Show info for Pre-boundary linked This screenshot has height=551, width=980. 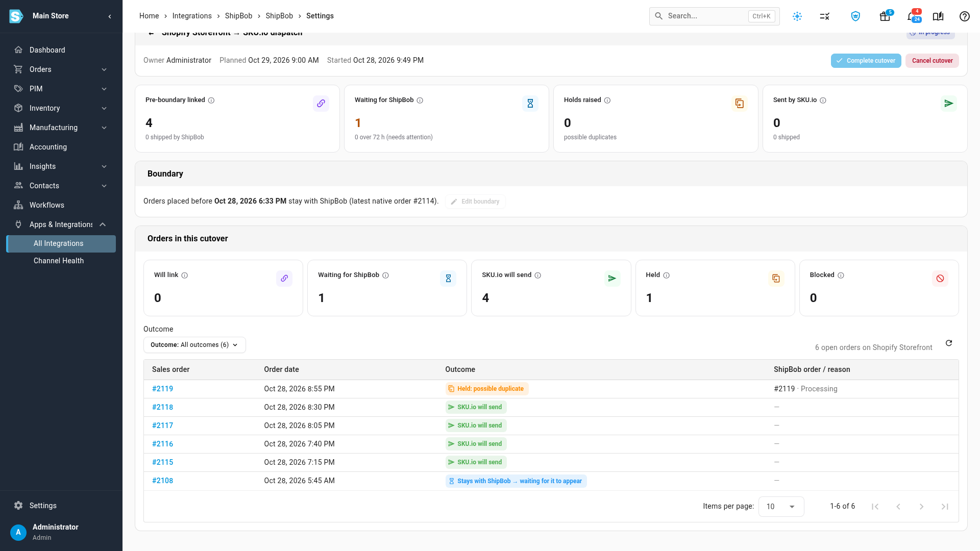tap(211, 101)
